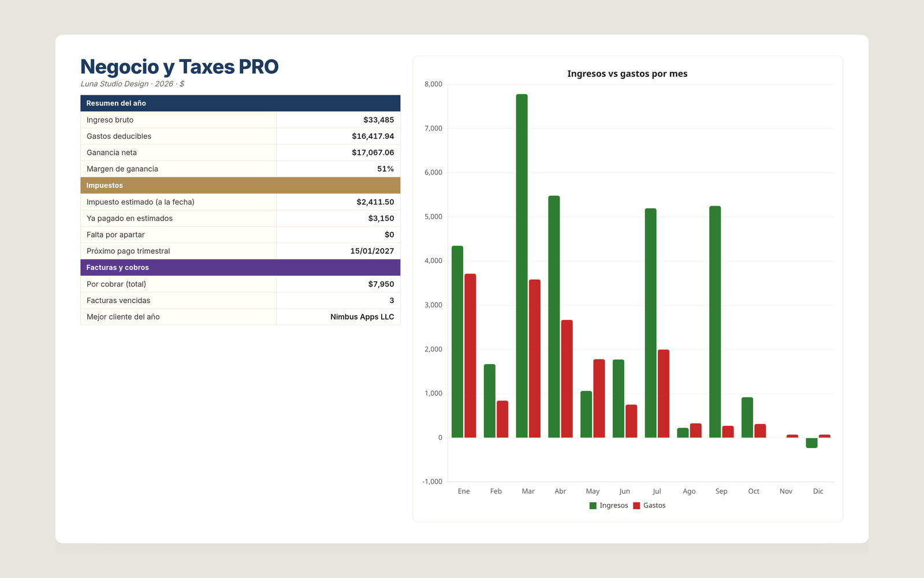924x578 pixels.
Task: Click the chart title Ingresos vs gastos por mes
Action: [x=627, y=73]
